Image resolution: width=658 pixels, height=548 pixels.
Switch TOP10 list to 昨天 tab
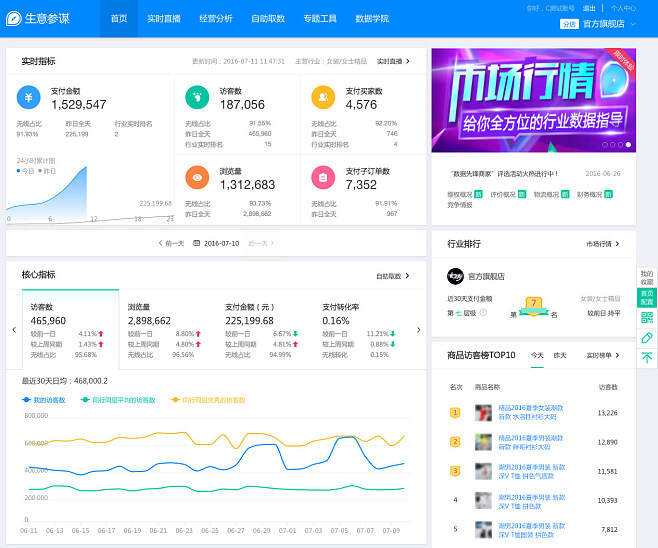click(560, 355)
